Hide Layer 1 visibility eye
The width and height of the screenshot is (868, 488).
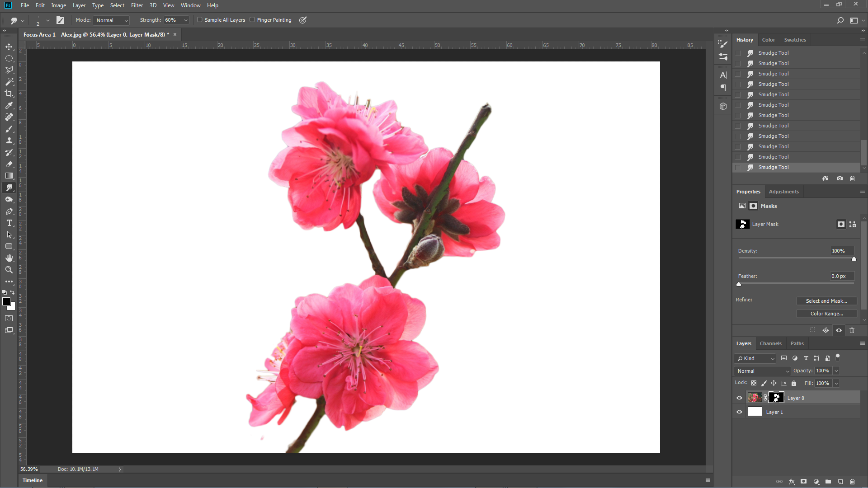coord(740,412)
